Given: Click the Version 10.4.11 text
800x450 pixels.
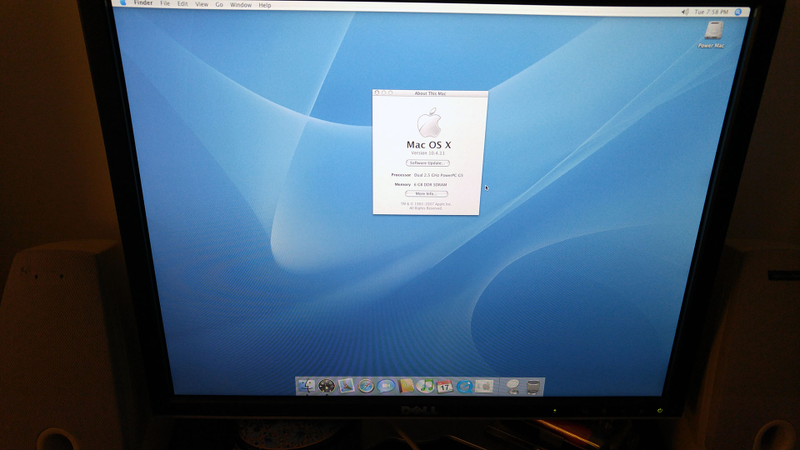Looking at the screenshot, I should click(x=428, y=153).
